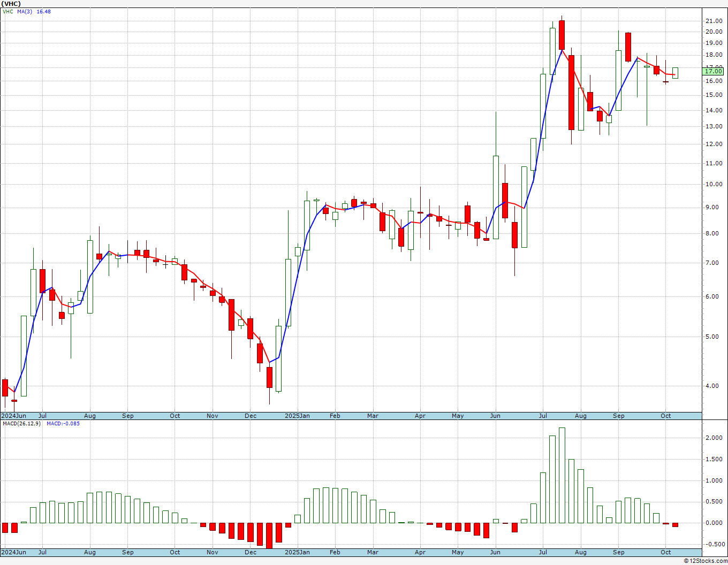
Task: Click the 15.00 price axis label
Action: click(714, 95)
